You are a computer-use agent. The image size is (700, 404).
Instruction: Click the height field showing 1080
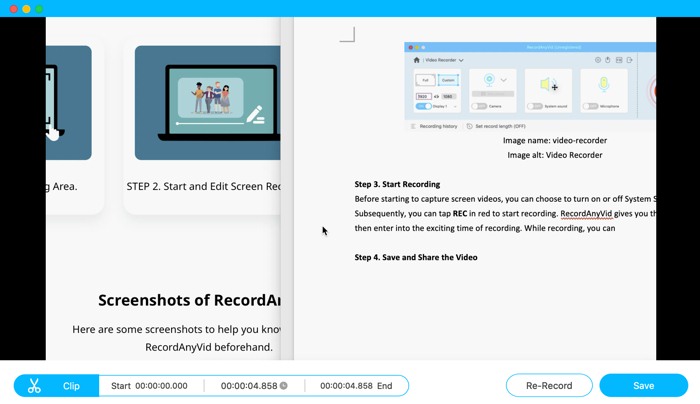(x=449, y=96)
